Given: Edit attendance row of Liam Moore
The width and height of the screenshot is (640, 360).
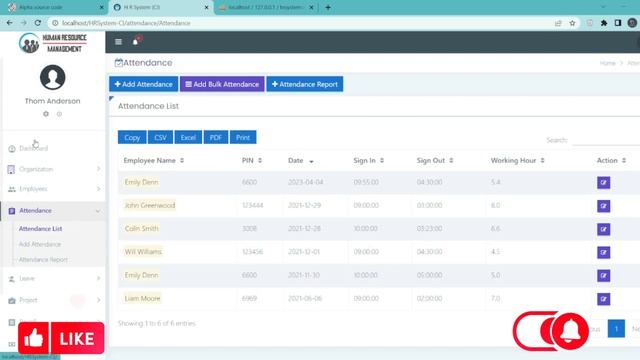Looking at the screenshot, I should [603, 299].
